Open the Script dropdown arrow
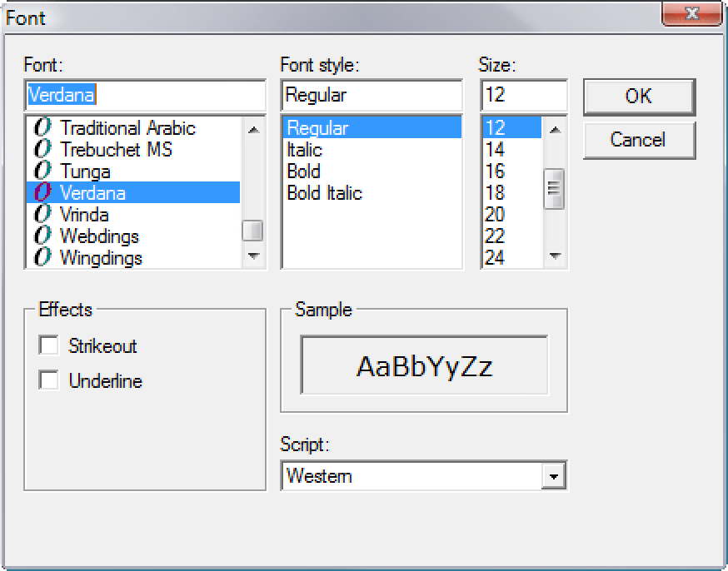 tap(554, 476)
